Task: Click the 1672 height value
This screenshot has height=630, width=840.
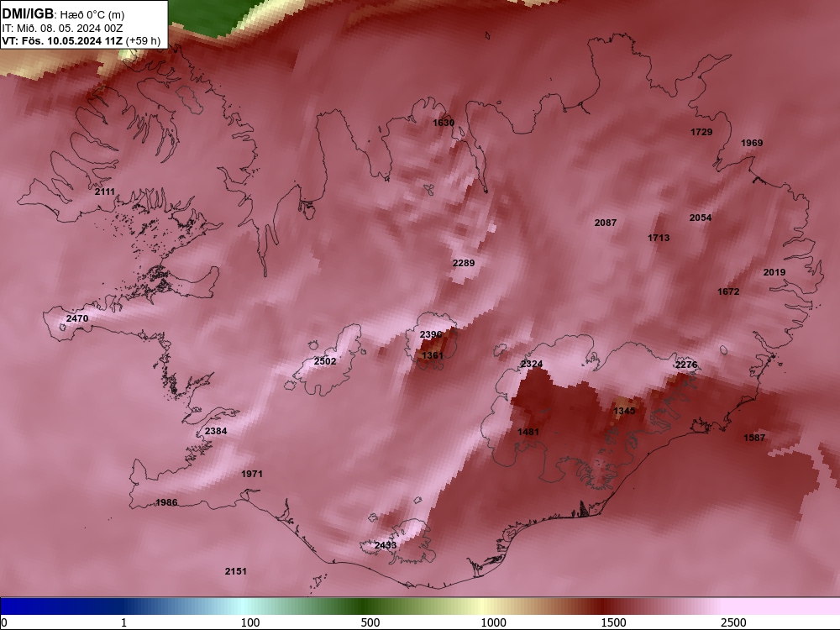Action: coord(728,291)
